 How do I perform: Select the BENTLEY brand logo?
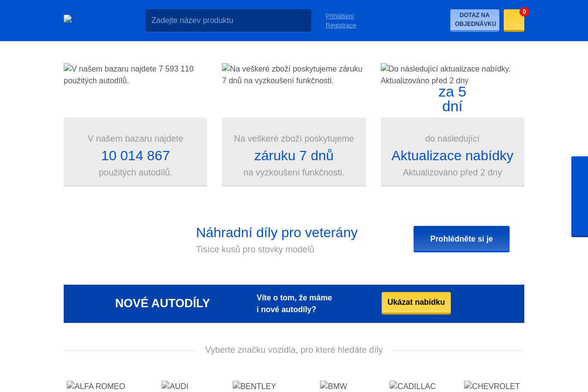coord(254,386)
